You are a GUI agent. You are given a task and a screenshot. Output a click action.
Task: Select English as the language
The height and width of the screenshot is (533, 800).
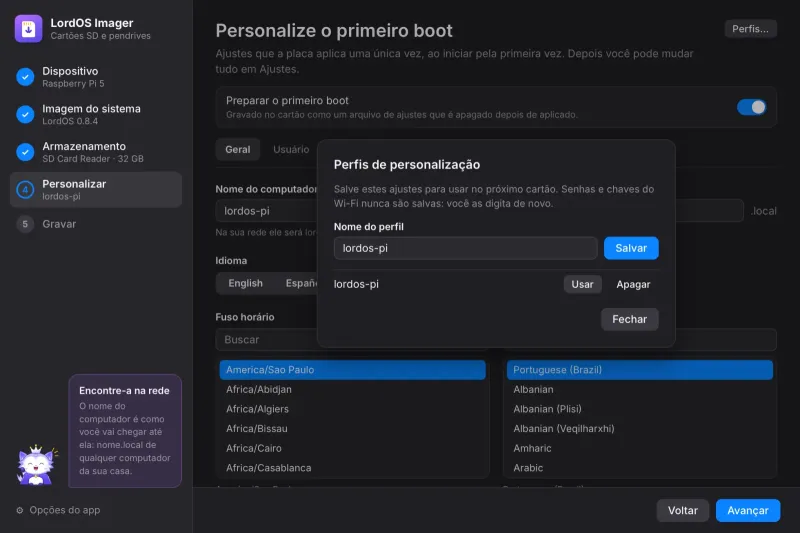pos(245,284)
